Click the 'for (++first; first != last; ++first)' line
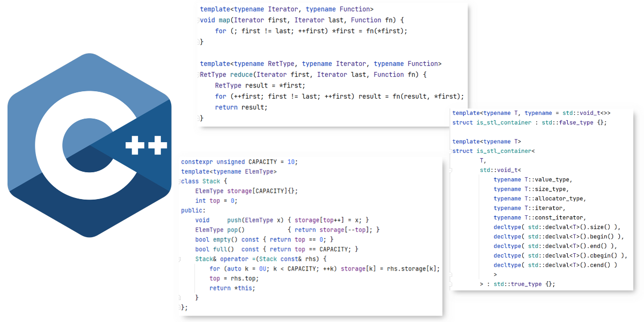Screen dimensions: 644x322 (339, 97)
